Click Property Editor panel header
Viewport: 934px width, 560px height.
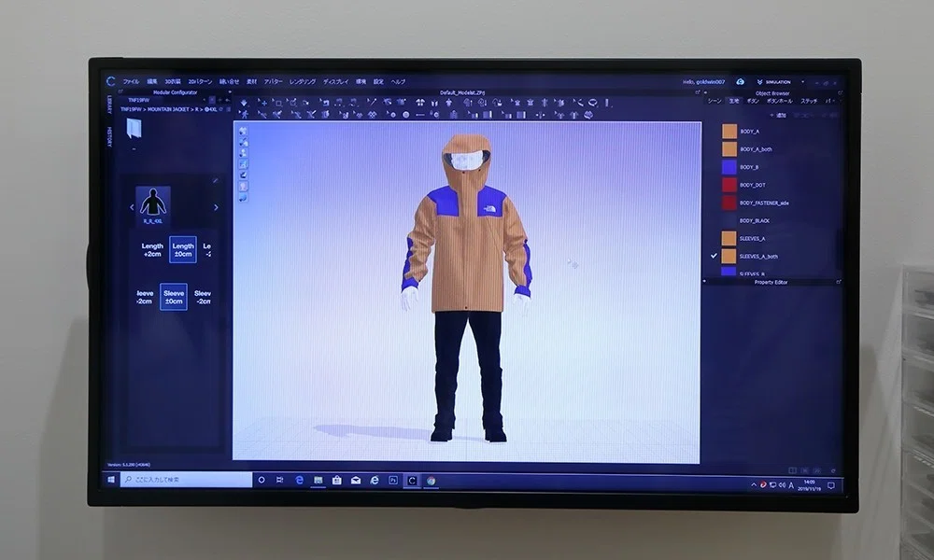click(771, 282)
